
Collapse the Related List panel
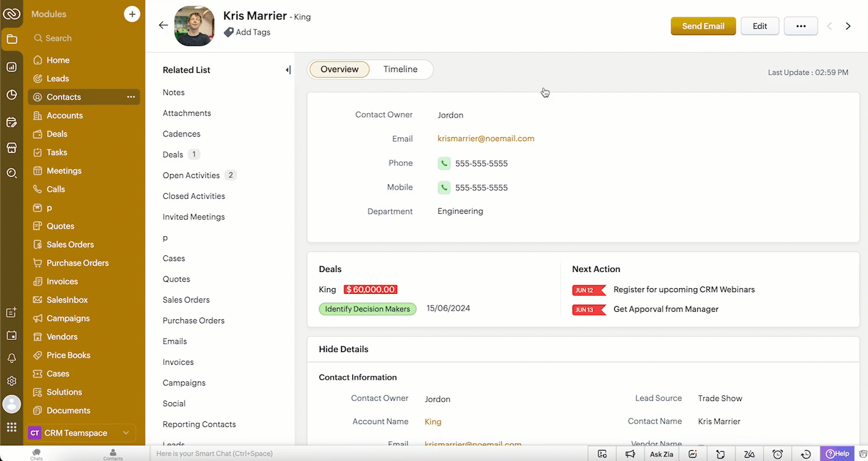click(288, 70)
